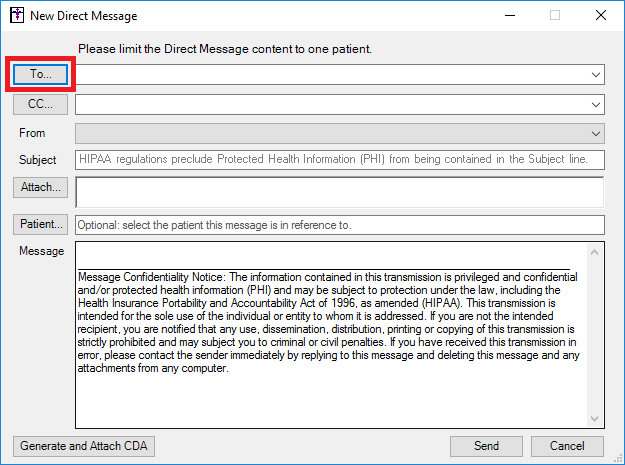This screenshot has width=625, height=465.
Task: Click into the Subject text field
Action: click(340, 160)
